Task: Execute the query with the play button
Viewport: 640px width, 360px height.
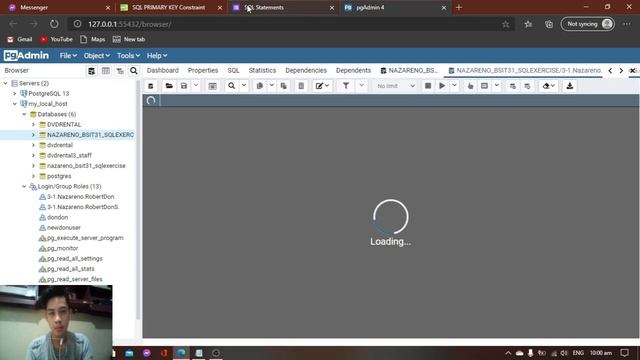Action: point(442,86)
